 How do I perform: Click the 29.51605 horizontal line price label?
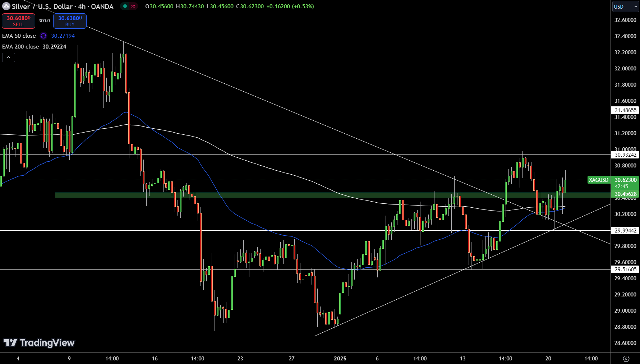625,269
